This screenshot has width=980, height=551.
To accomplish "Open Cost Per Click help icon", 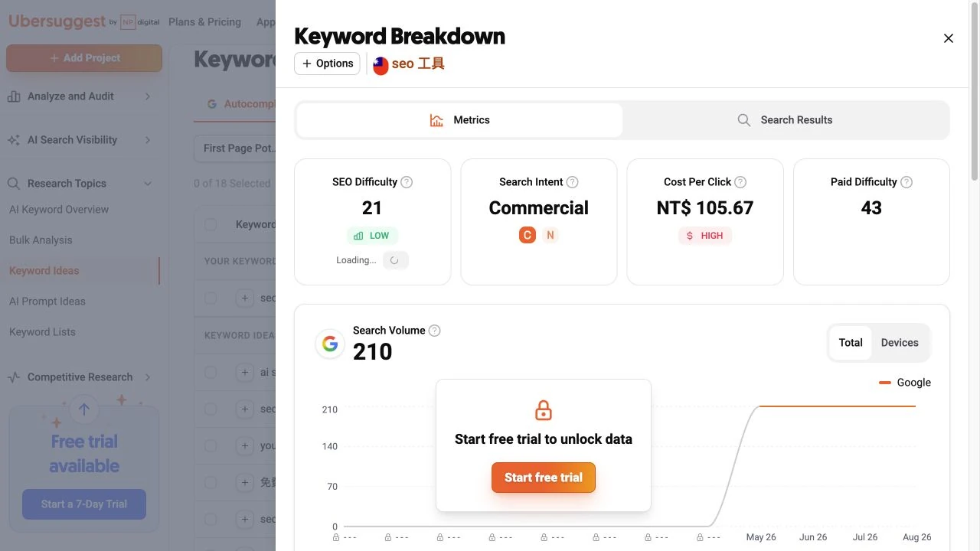I will coord(740,182).
